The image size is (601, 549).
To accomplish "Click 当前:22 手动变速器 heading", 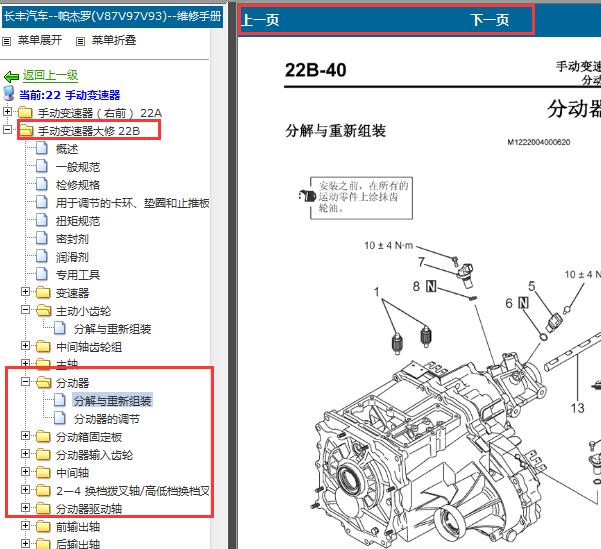I will tap(70, 95).
